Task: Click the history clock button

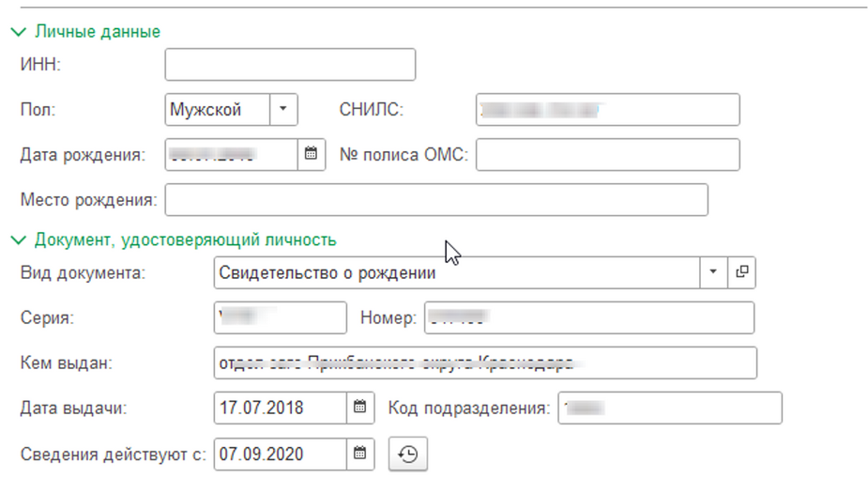Action: tap(408, 455)
